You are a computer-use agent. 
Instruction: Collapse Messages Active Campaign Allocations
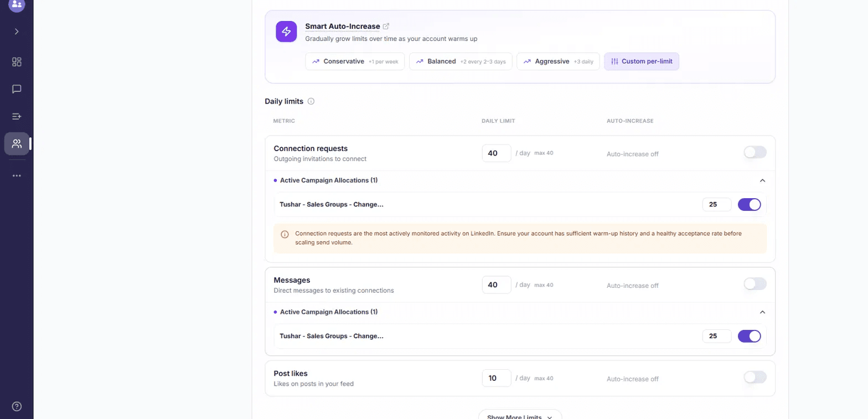click(762, 312)
